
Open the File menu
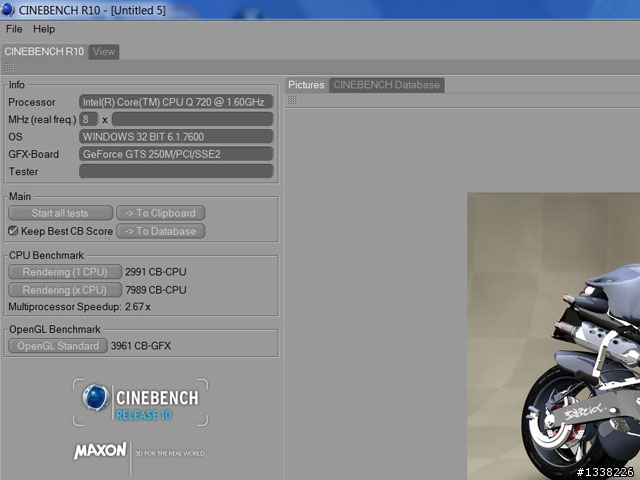click(14, 29)
